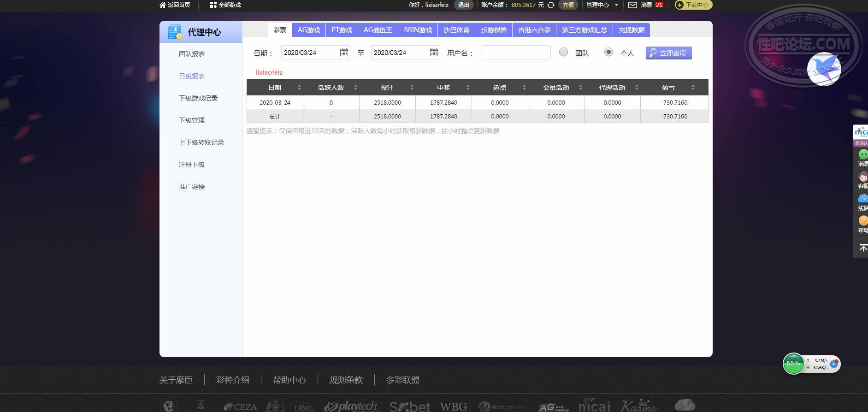The height and width of the screenshot is (412, 868).
Task: Switch to the PT游戏 tab
Action: click(342, 30)
